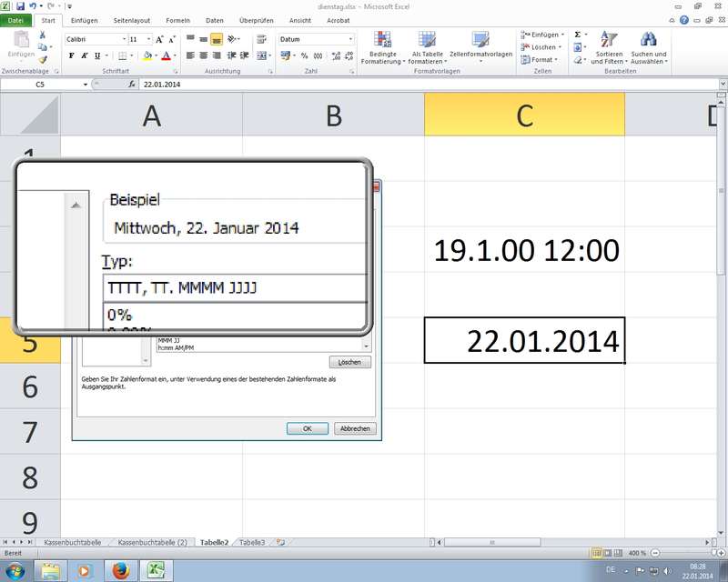The height and width of the screenshot is (582, 728).
Task: Add a decimal place
Action: 336,55
